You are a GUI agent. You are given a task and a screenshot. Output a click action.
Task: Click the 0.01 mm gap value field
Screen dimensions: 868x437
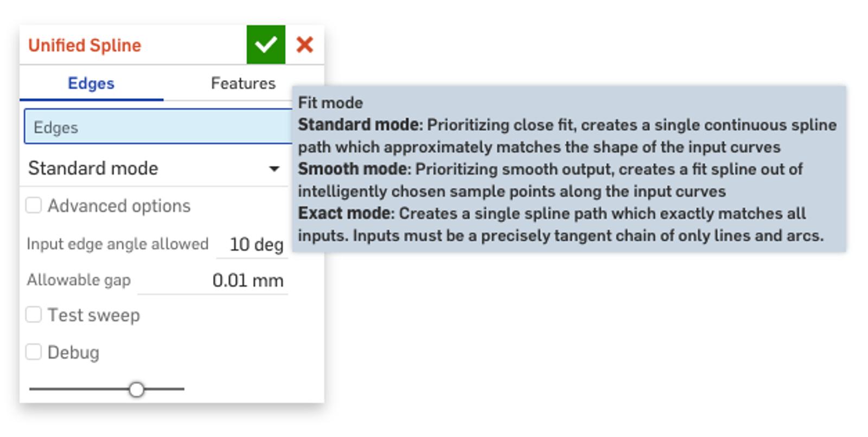tap(247, 280)
